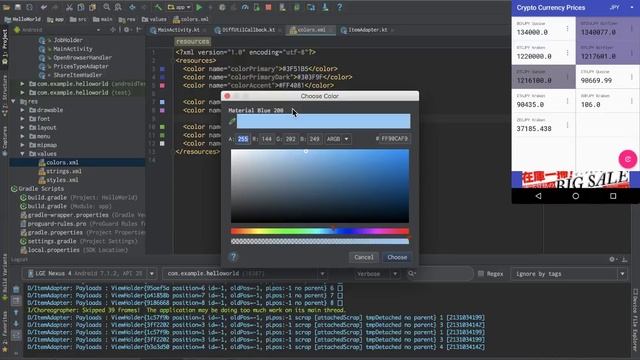Tap the pink floating refresh button in emulator
Screen dimensions: 640x360
tap(627, 159)
